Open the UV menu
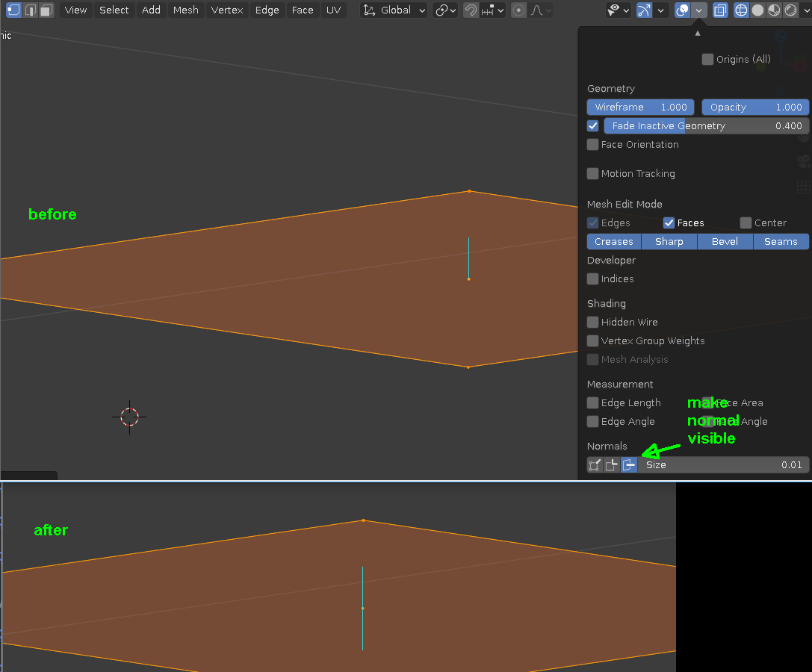Image resolution: width=812 pixels, height=672 pixels. pos(333,10)
